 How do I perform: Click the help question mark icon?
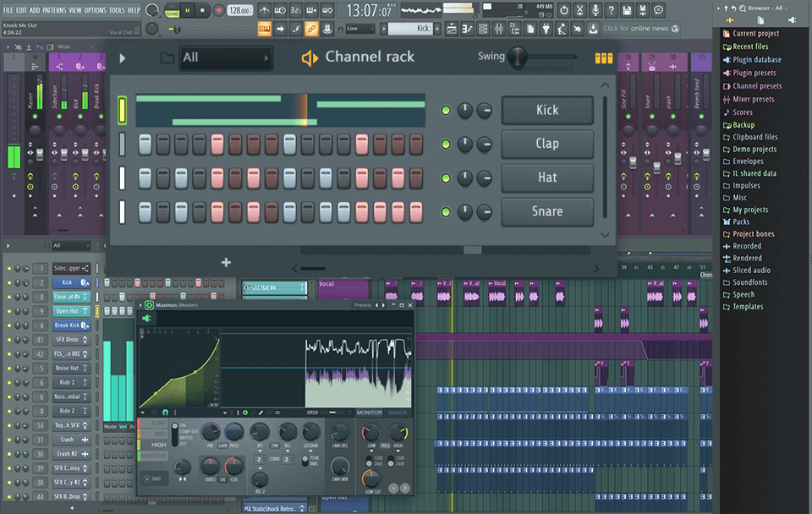pyautogui.click(x=611, y=10)
